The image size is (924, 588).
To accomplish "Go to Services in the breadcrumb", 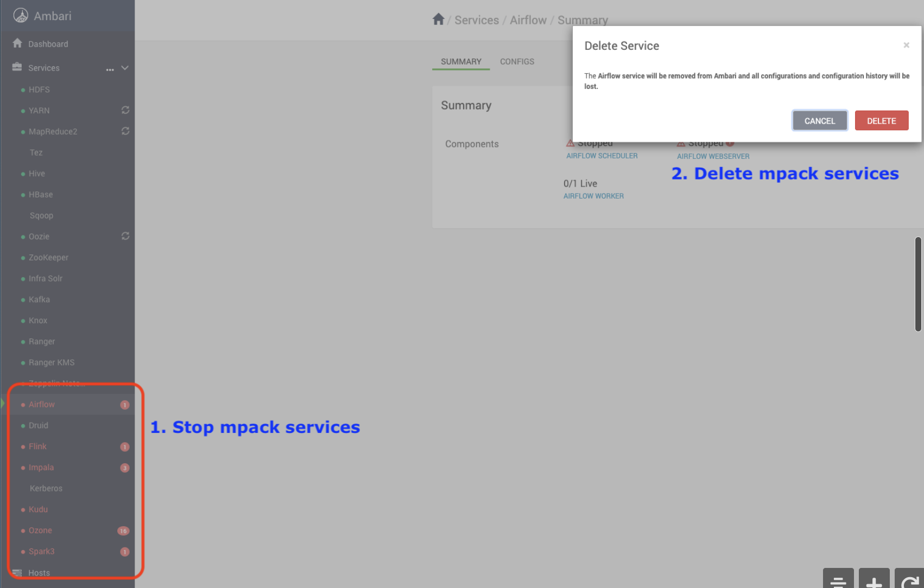I will [477, 20].
